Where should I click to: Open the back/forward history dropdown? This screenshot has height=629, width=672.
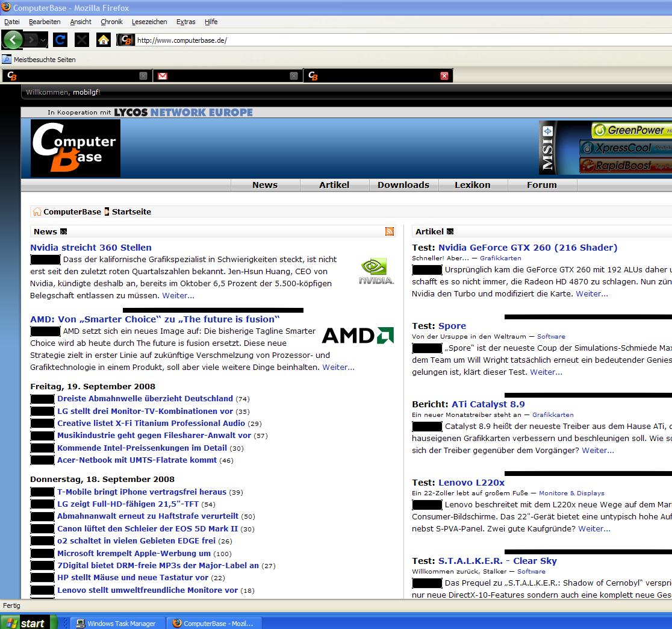coord(43,40)
